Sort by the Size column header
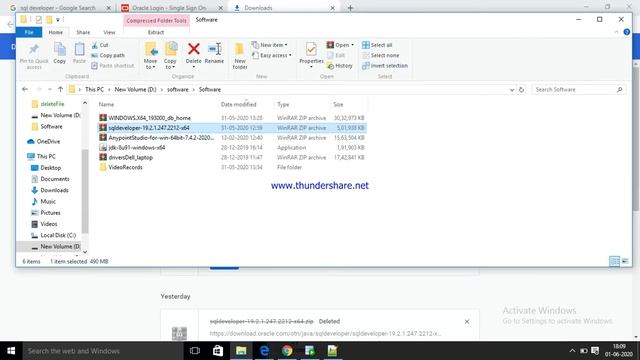The height and width of the screenshot is (360, 640). (x=338, y=104)
